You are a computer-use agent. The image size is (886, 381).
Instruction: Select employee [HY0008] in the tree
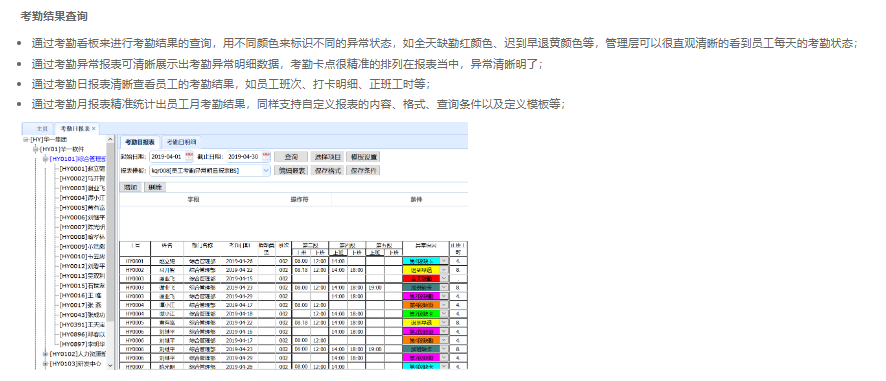[82, 237]
